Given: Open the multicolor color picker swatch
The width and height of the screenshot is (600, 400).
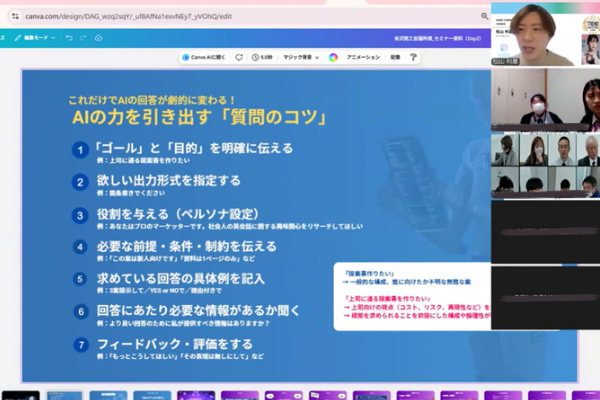Looking at the screenshot, I should coord(333,57).
